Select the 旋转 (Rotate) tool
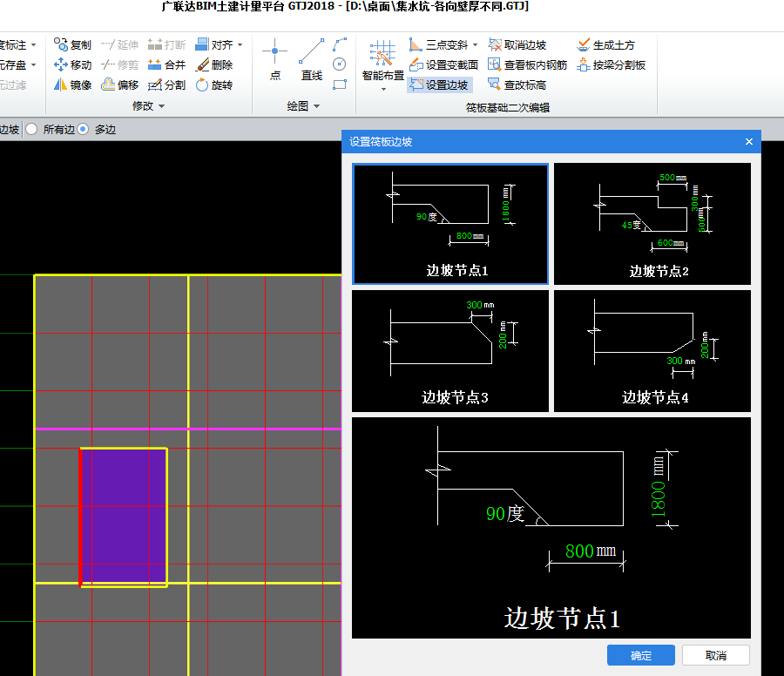Viewport: 784px width, 676px height. (214, 85)
